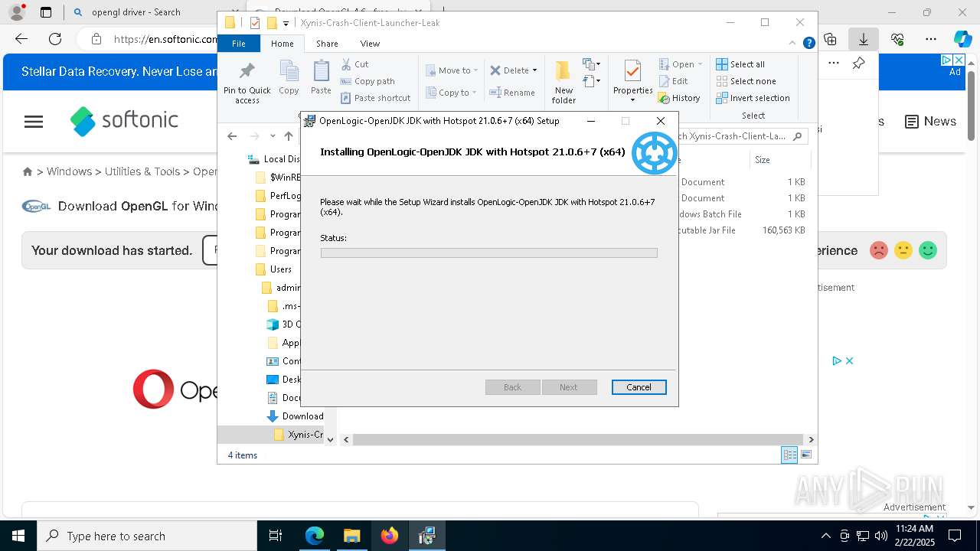Viewport: 980px width, 551px height.
Task: Click Rename in the Explorer ribbon
Action: (512, 93)
